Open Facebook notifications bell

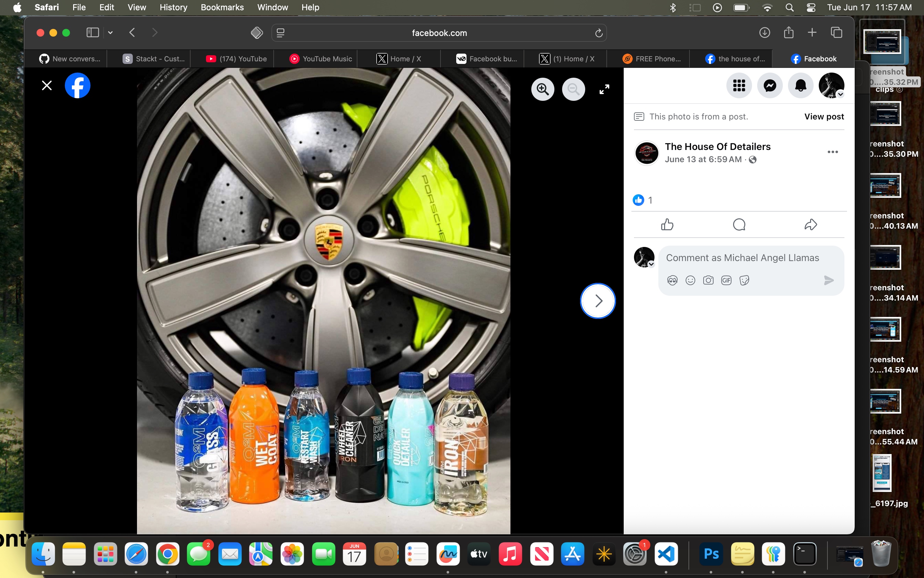pyautogui.click(x=801, y=86)
